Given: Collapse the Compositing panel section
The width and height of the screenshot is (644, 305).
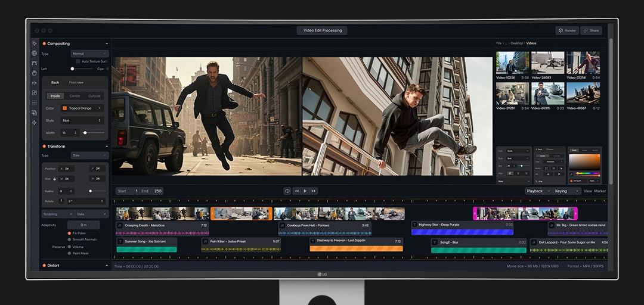Looking at the screenshot, I should [107, 43].
